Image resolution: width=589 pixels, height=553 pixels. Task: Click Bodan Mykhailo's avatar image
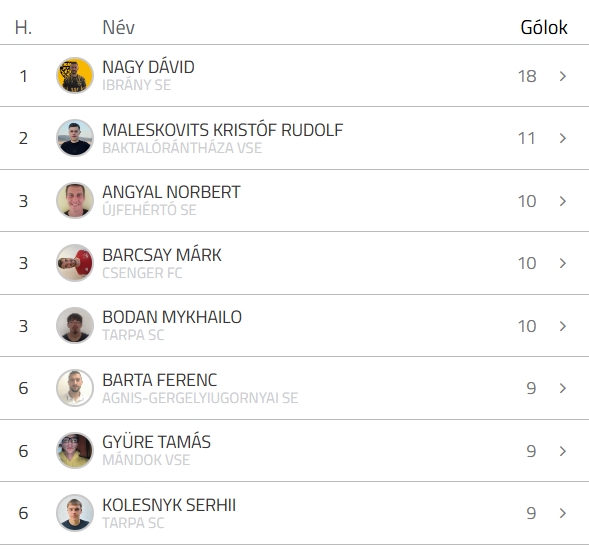pos(75,325)
